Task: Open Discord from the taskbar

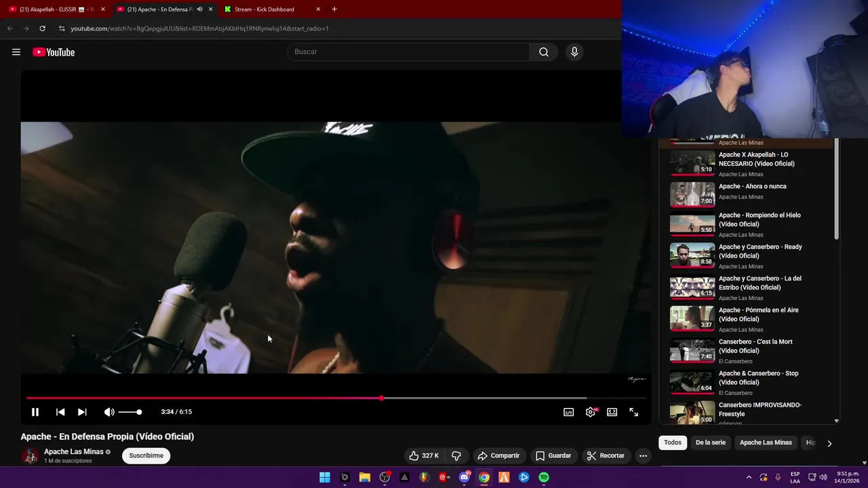Action: pyautogui.click(x=465, y=477)
